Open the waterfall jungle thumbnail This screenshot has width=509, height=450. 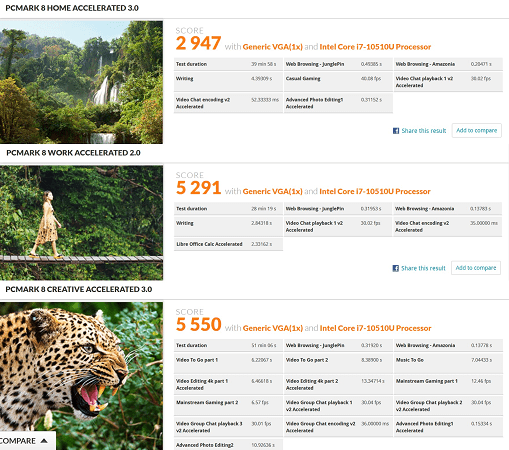81,82
